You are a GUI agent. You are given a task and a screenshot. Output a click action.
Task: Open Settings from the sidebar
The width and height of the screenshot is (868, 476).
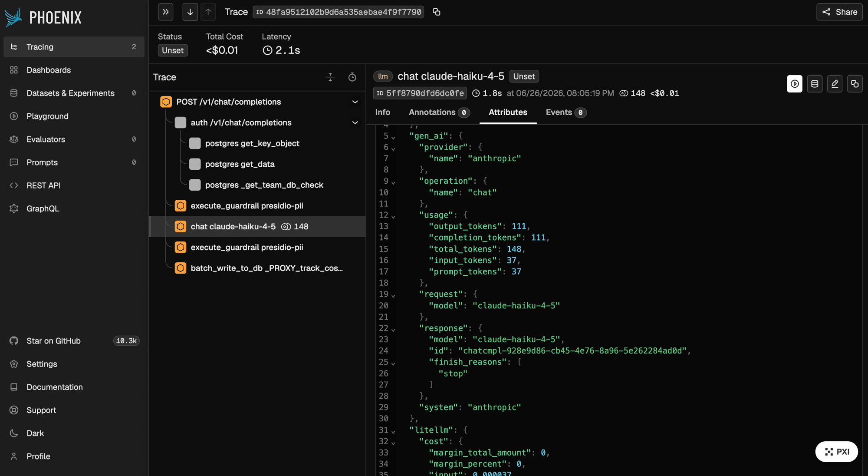pyautogui.click(x=74, y=364)
